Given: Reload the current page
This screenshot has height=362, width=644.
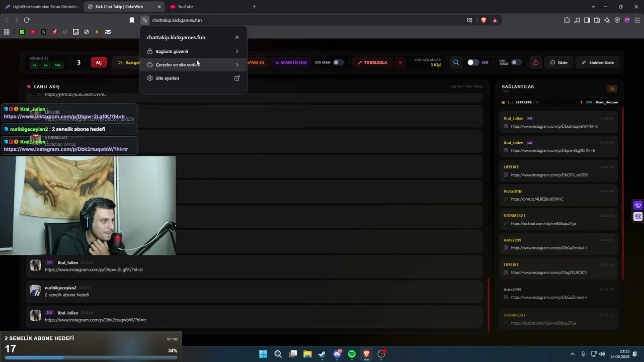Looking at the screenshot, I should (27, 20).
